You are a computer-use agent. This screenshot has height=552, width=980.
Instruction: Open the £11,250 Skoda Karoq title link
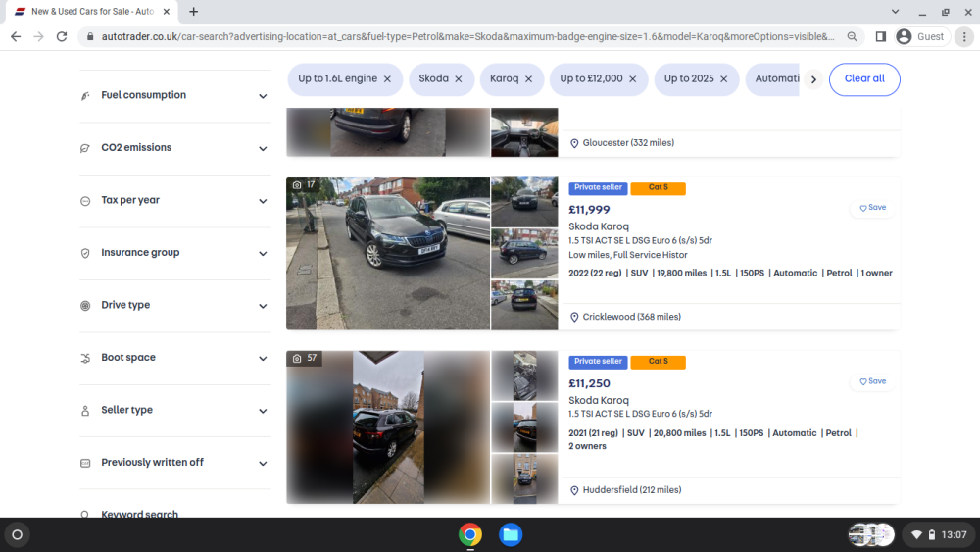point(598,400)
